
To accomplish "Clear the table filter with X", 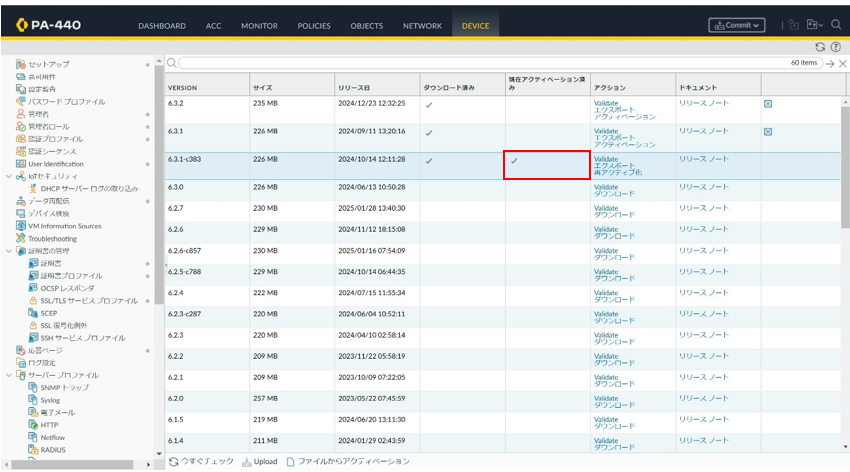I will (x=843, y=64).
